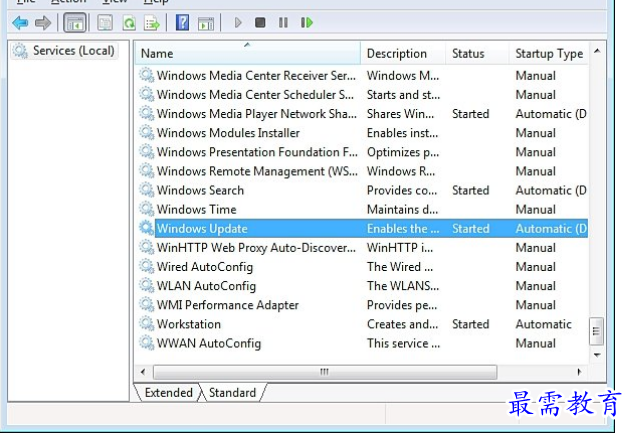This screenshot has height=435, width=630.
Task: Select the WMI Performance Adapter service
Action: pyautogui.click(x=363, y=304)
